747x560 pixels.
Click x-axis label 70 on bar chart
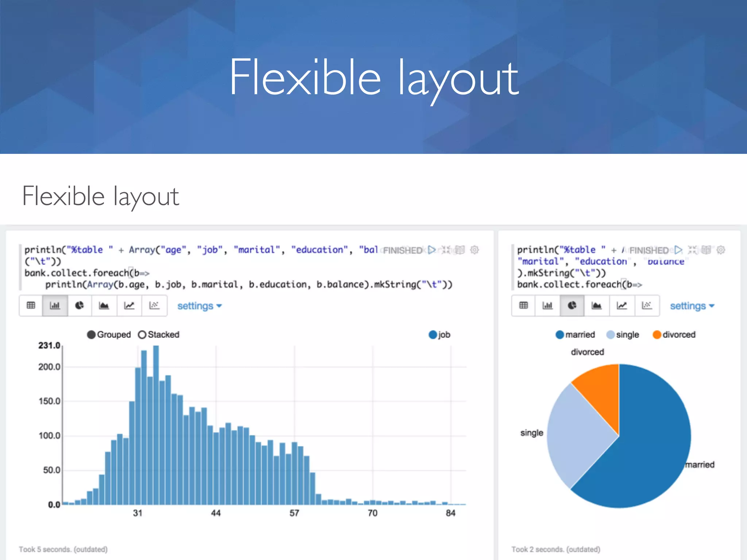click(x=372, y=513)
